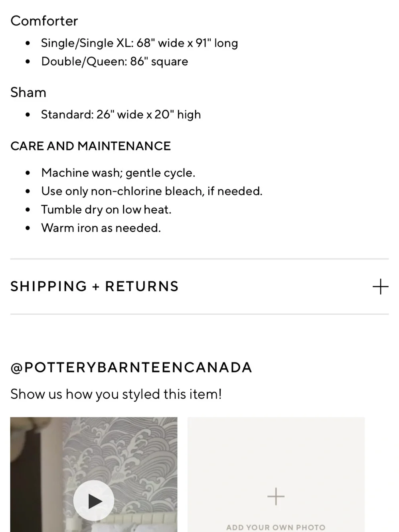Play the styled room video
This screenshot has height=532, width=399.
coord(94,500)
